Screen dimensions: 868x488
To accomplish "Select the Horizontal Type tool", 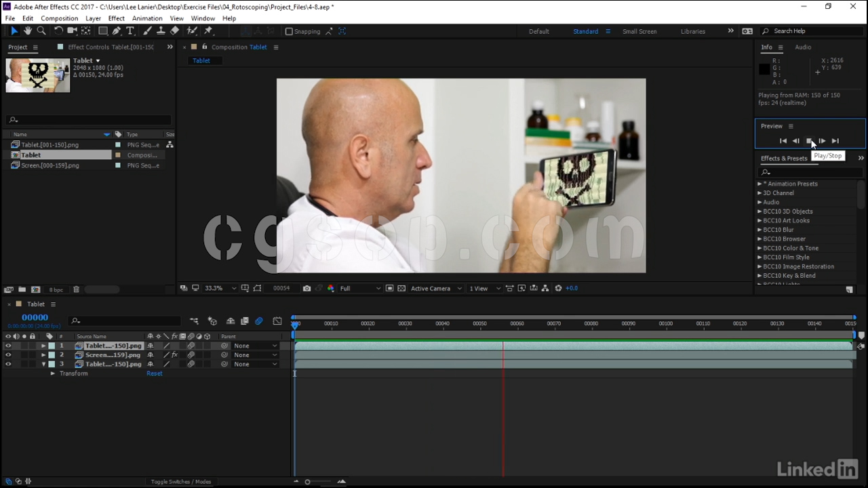I will tap(130, 31).
